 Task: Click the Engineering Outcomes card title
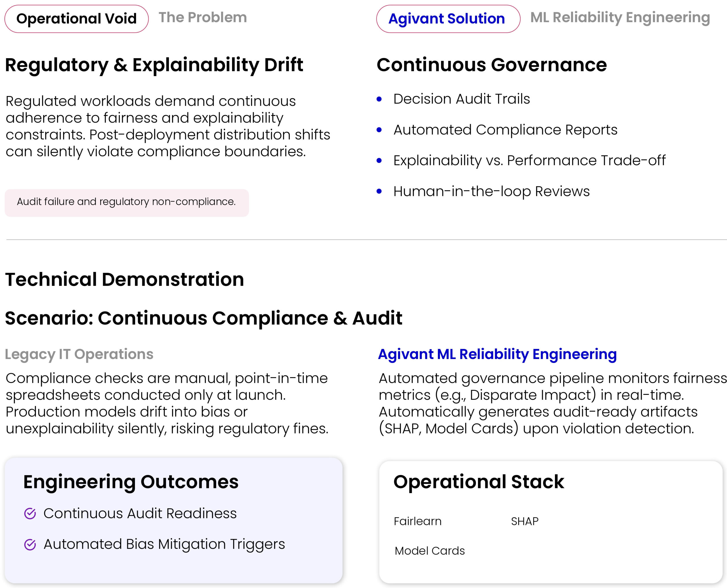coord(131,482)
